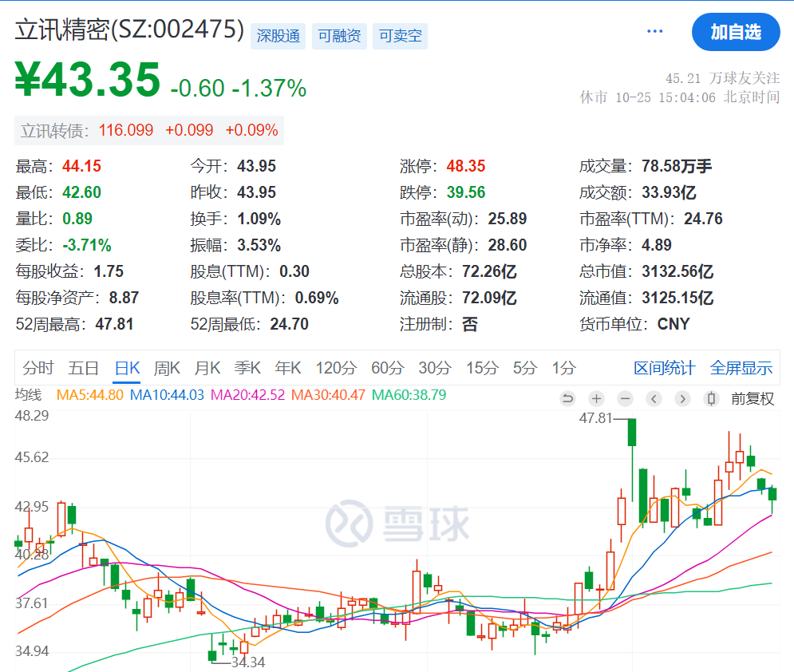Open 区间统计 range statistics
The width and height of the screenshot is (794, 672).
coord(664,369)
